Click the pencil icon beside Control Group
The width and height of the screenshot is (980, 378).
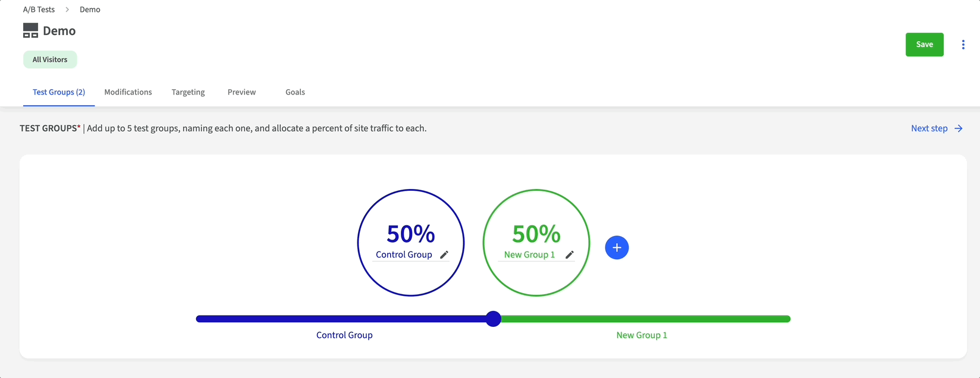tap(444, 255)
